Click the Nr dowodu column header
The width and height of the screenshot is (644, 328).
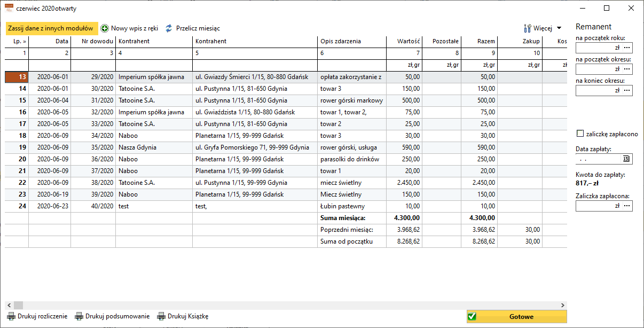click(x=93, y=41)
